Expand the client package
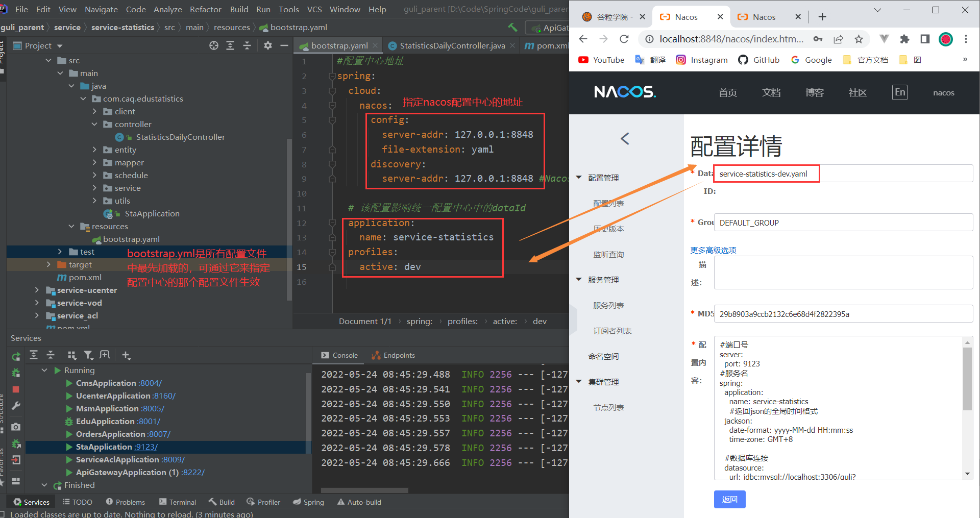The width and height of the screenshot is (980, 518). 94,111
